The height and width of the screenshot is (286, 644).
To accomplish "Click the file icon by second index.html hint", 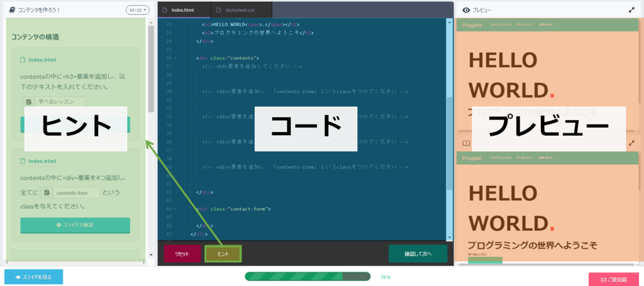I will (x=23, y=161).
